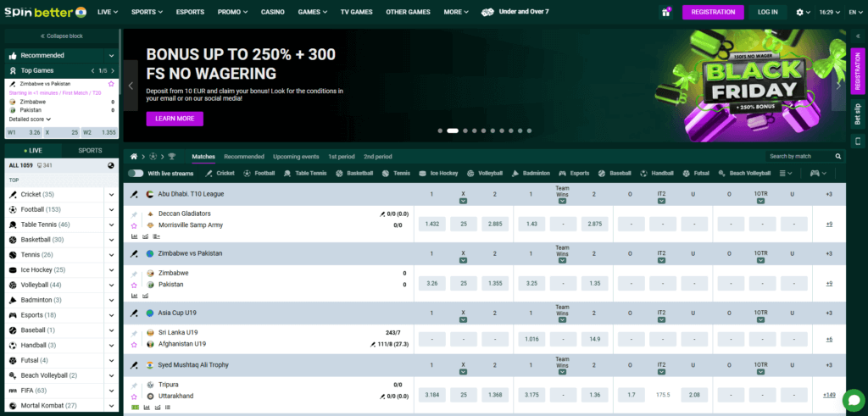Favorite Zimbabwe vs Pakistan top game star
Image resolution: width=868 pixels, height=416 pixels.
(111, 84)
